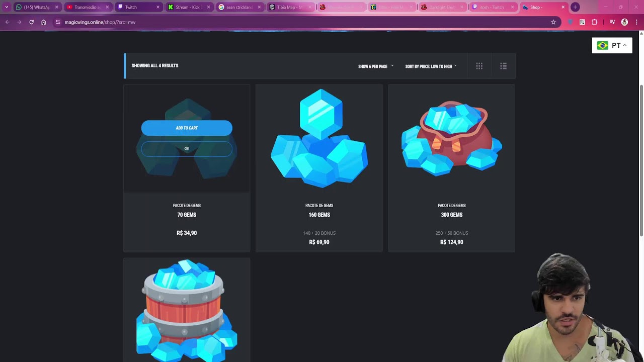The image size is (644, 362).
Task: Open the 160 Gems product image
Action: (x=319, y=138)
